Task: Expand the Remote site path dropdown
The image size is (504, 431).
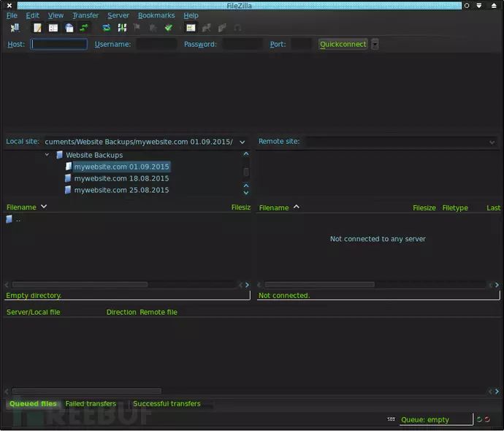Action: click(492, 142)
